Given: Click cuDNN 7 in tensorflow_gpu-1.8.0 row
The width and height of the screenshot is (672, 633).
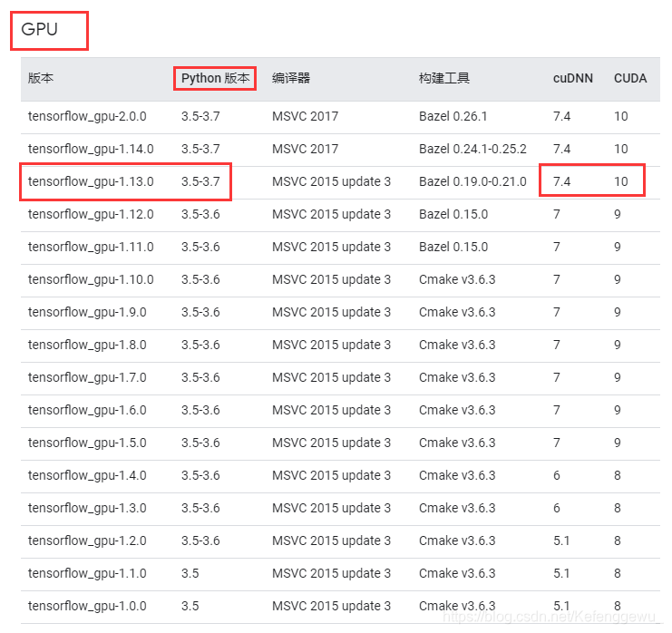Looking at the screenshot, I should tap(557, 345).
